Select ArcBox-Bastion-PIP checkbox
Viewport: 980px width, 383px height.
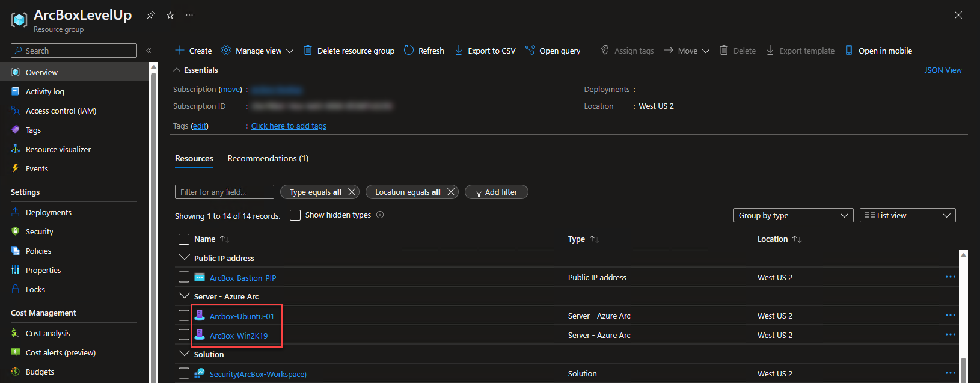coord(184,277)
